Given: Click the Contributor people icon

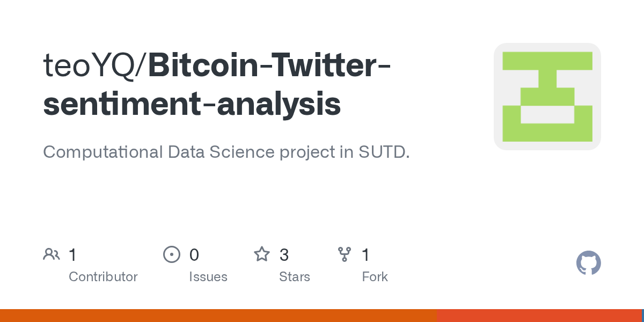Looking at the screenshot, I should click(x=52, y=254).
